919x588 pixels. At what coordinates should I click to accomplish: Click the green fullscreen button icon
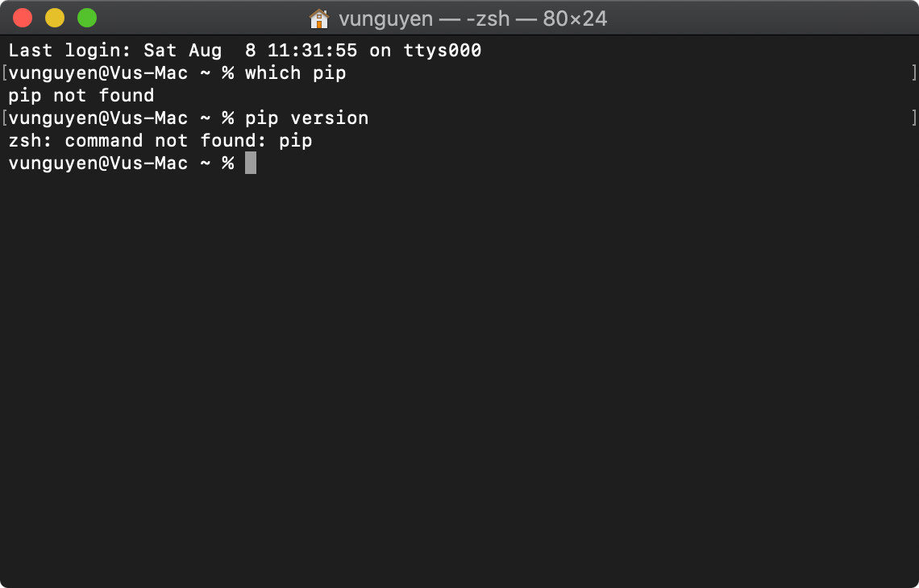tap(85, 15)
